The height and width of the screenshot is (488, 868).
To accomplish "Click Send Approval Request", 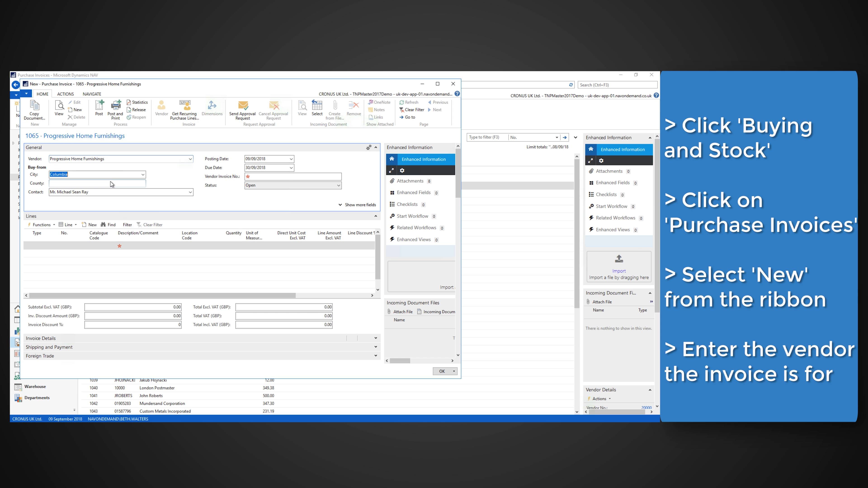I will click(242, 110).
